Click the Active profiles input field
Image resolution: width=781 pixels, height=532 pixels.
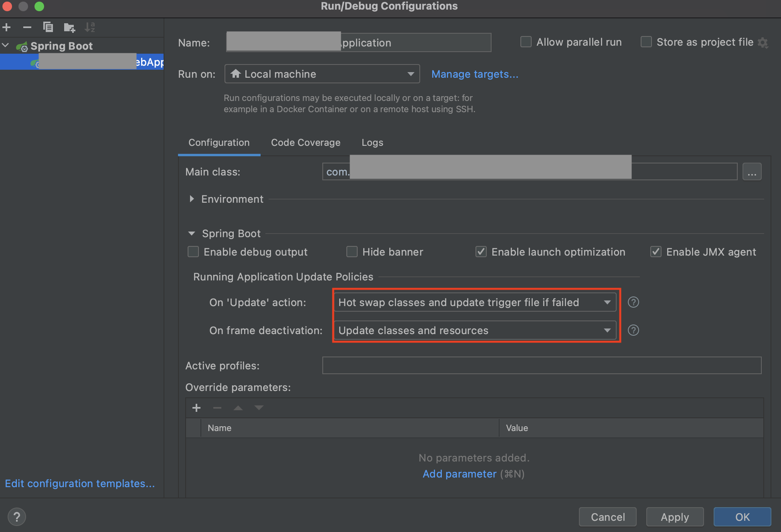[x=541, y=365]
